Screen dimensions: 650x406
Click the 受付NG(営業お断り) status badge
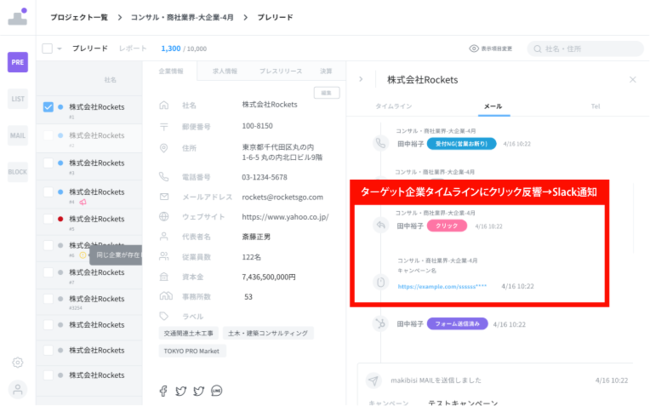(461, 144)
